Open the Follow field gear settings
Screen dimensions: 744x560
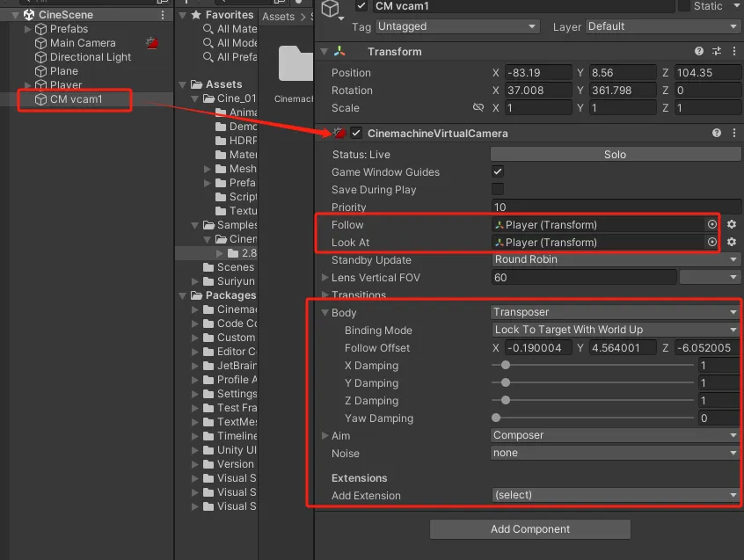pyautogui.click(x=732, y=224)
